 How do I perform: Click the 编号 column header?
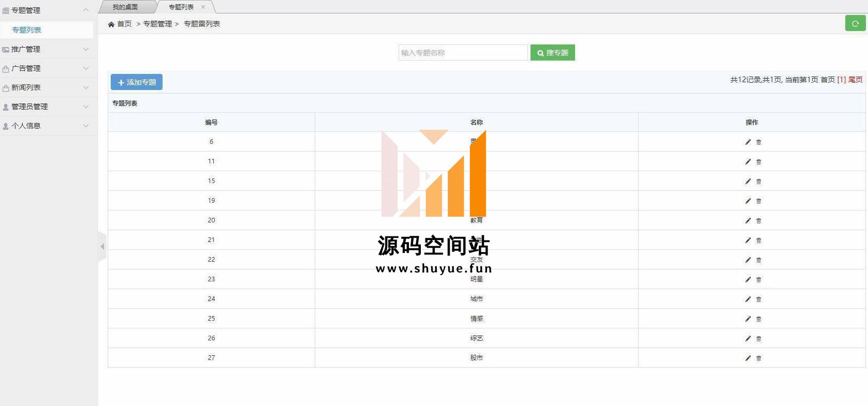211,123
